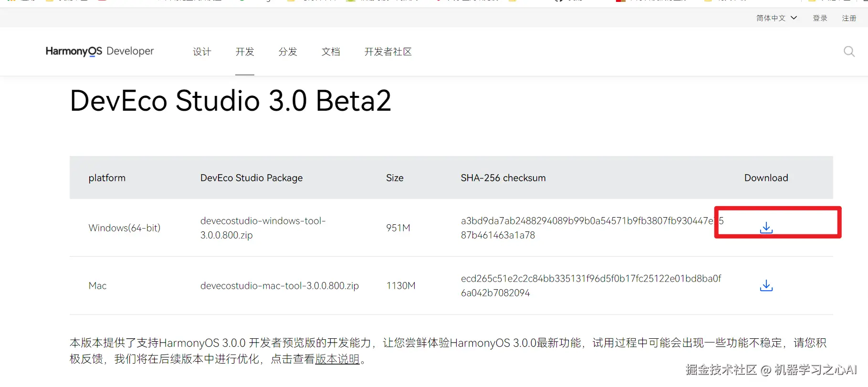This screenshot has width=868, height=387.
Task: Click the HarmonyOS Developer logo
Action: click(x=100, y=51)
